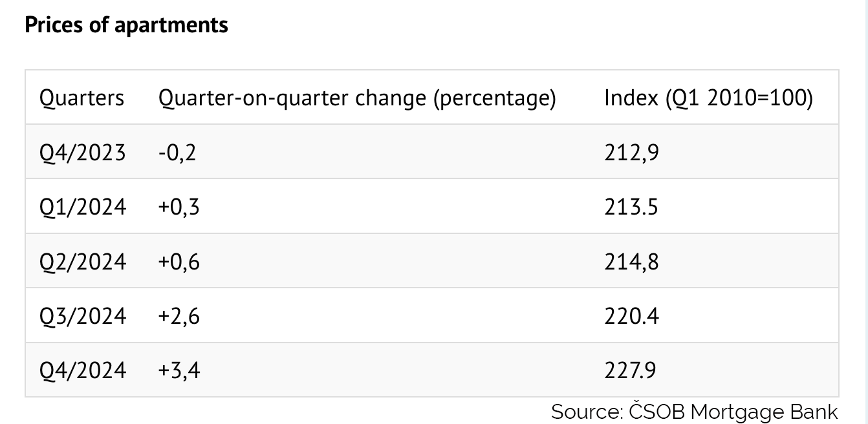Select the Q1/2024 quarter cell
Screen dimensions: 868x424
83,207
